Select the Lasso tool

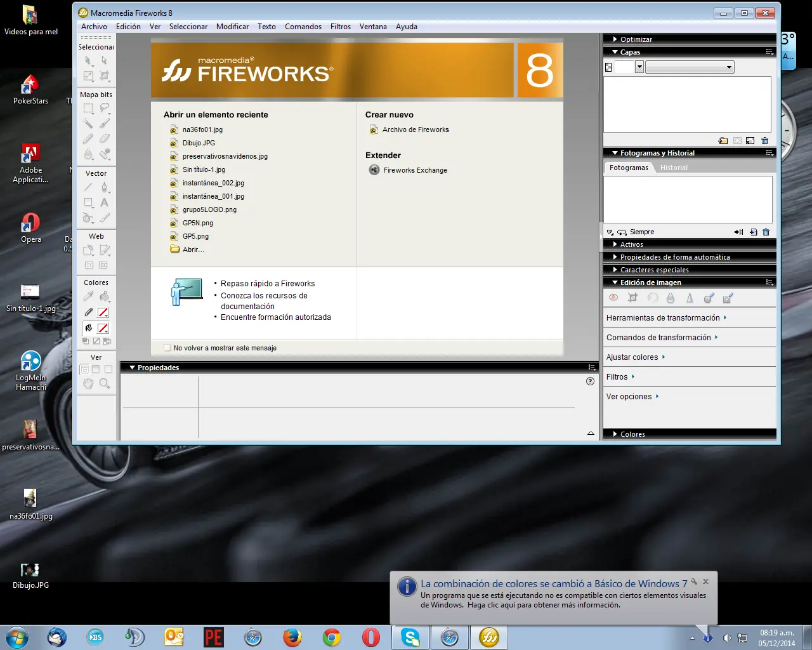pos(105,109)
